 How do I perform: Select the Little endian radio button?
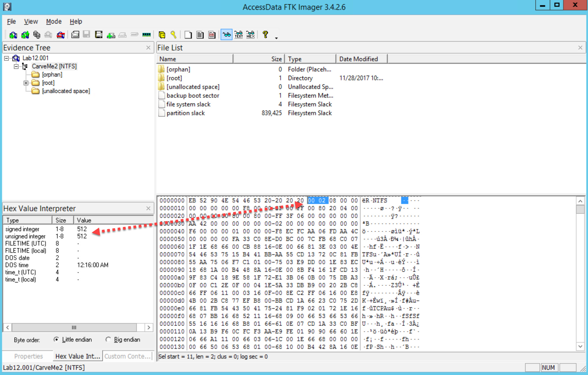(x=57, y=340)
